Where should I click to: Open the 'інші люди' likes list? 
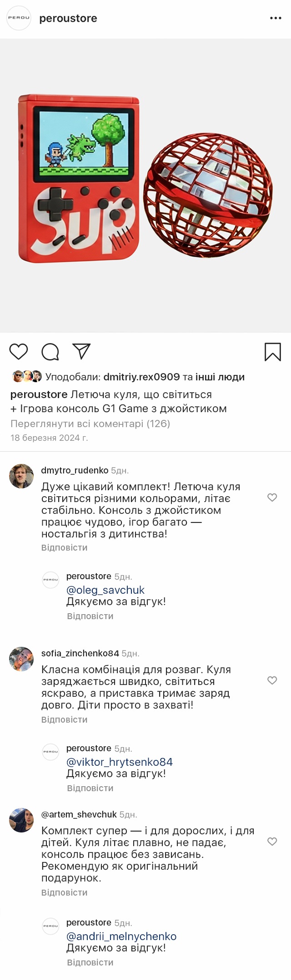pos(220,377)
